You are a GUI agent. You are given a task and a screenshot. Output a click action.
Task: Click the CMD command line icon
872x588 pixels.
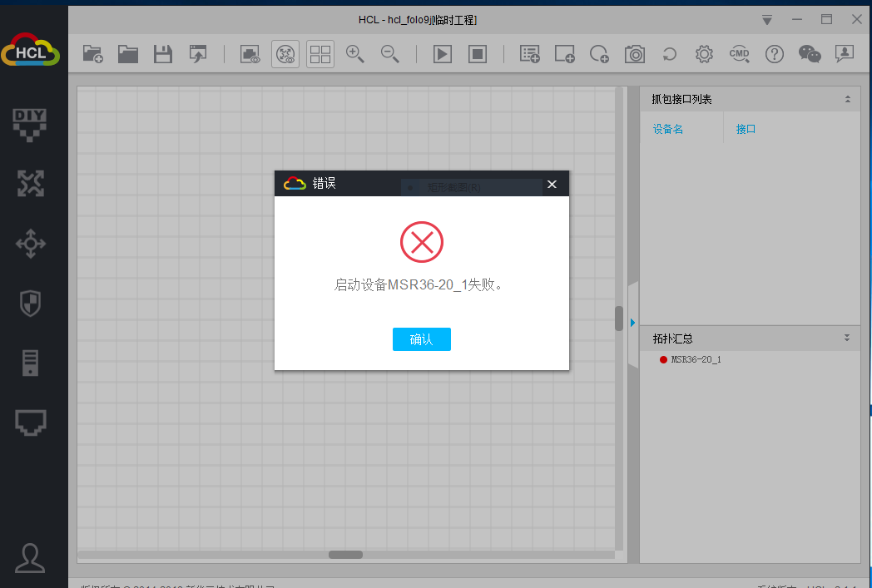pyautogui.click(x=739, y=54)
